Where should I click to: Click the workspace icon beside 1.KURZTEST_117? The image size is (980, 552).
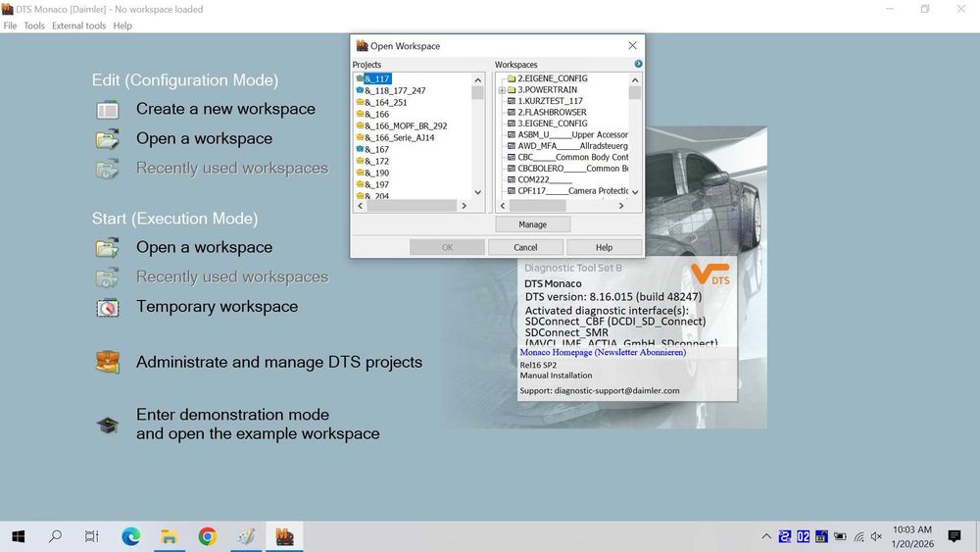click(512, 101)
